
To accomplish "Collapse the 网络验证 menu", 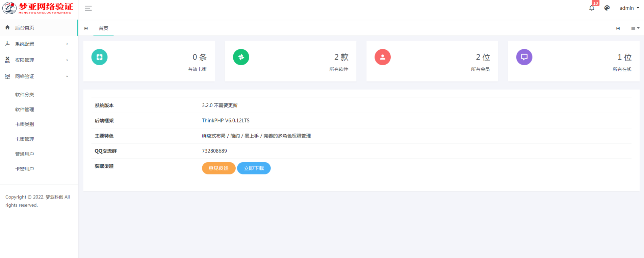I will (x=37, y=76).
